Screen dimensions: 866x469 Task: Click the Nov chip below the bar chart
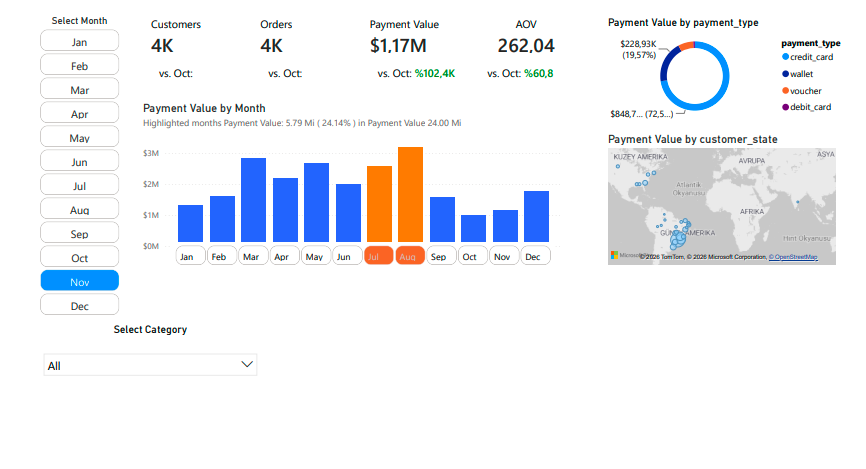click(x=504, y=256)
